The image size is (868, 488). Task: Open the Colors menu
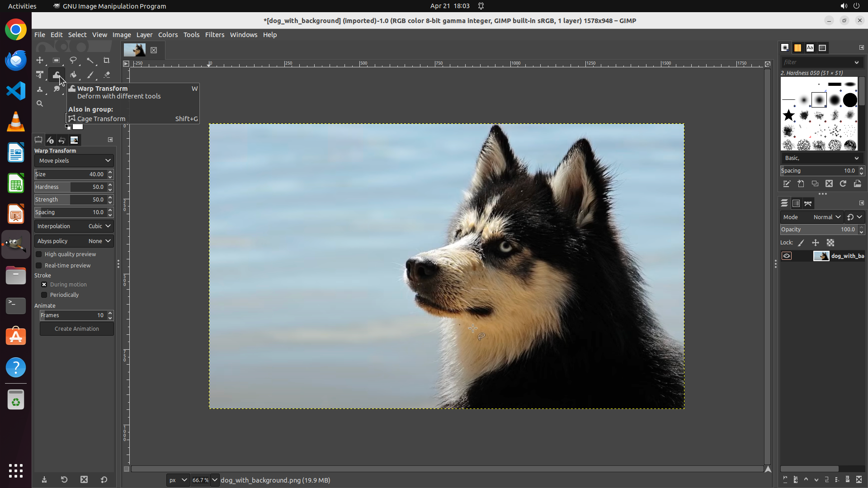coord(168,35)
